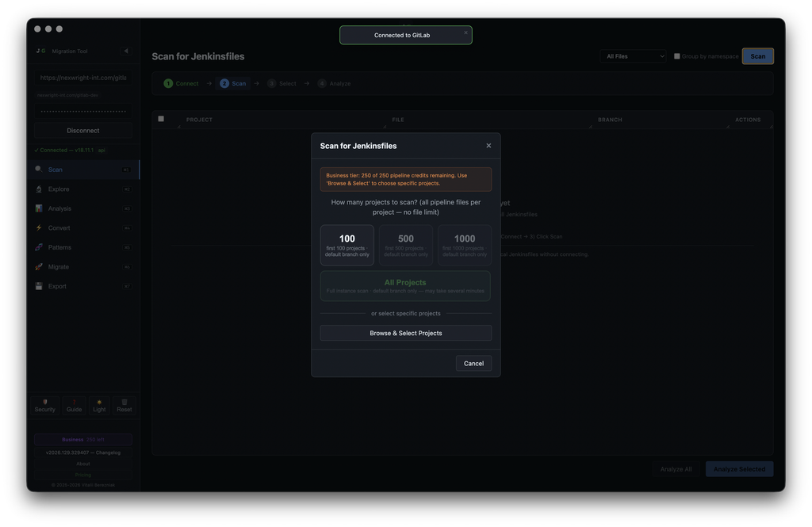
Task: Select the Connect step 1
Action: click(182, 83)
